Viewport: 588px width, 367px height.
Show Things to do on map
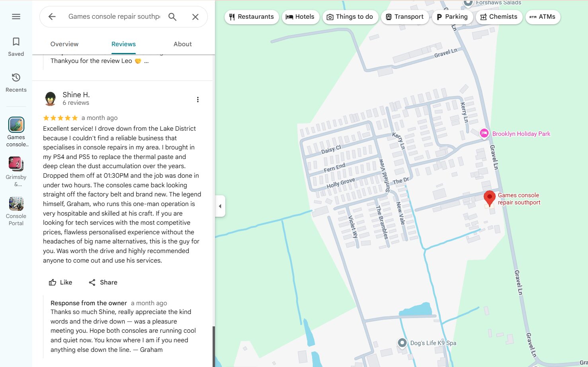350,17
